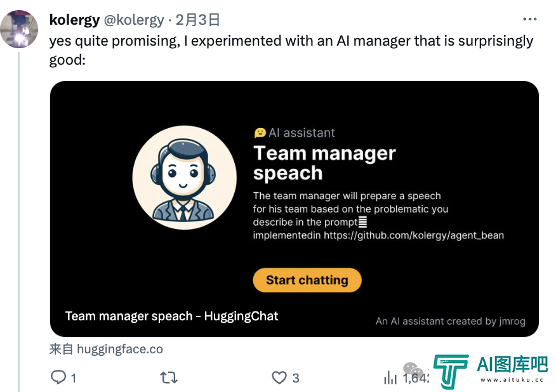Open the kolergy display name link
Screen dimensions: 556x392
point(74,20)
